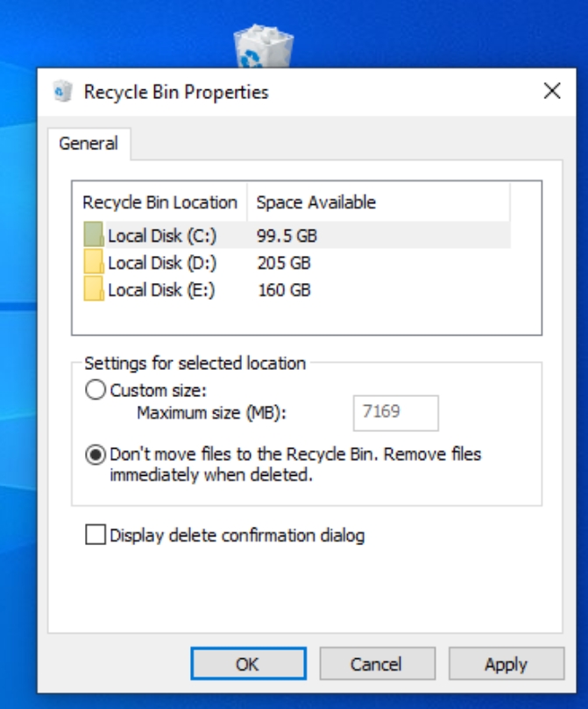Click the Maximum size (MB) input field
Viewport: 588px width, 709px height.
click(x=395, y=413)
